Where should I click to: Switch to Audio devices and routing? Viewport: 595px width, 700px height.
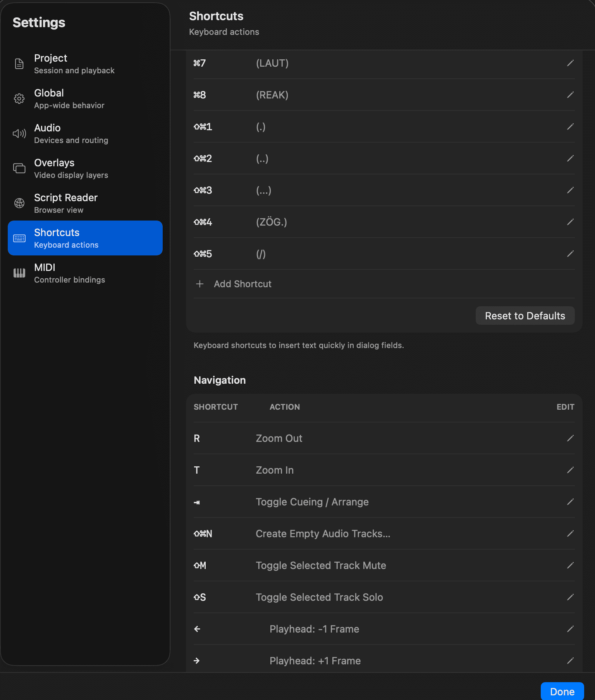tap(85, 133)
